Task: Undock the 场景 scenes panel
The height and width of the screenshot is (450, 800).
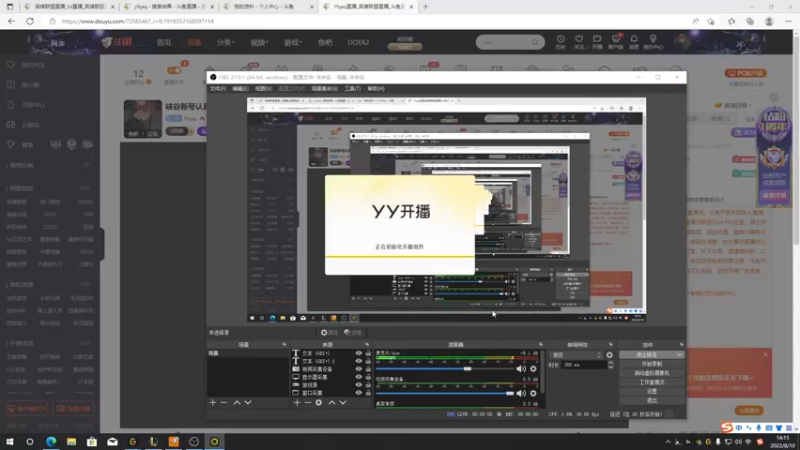Action: 284,345
